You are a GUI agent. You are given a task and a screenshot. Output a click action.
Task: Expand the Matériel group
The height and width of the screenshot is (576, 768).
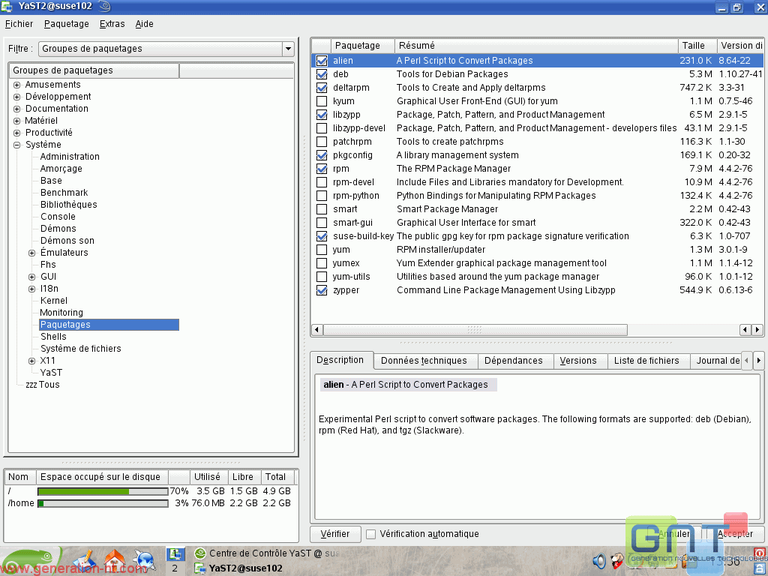click(x=17, y=121)
